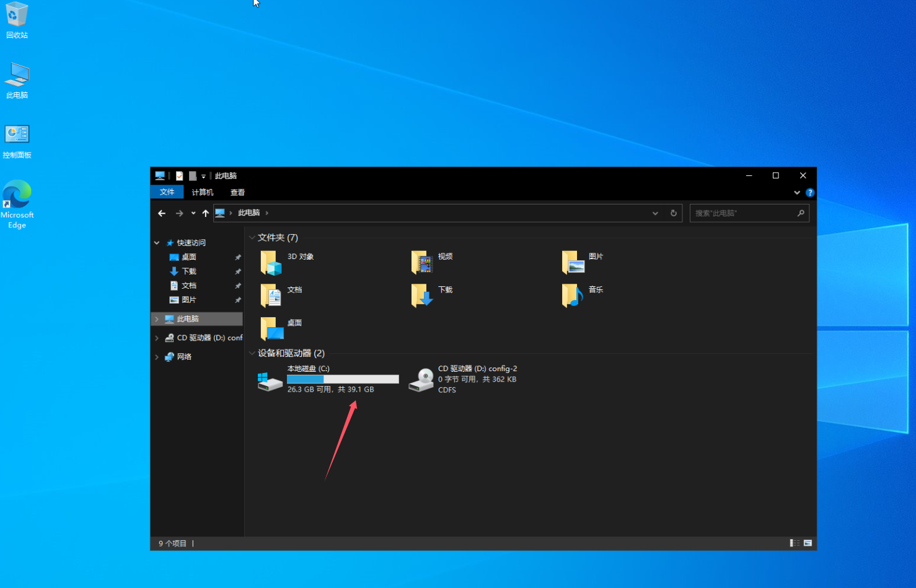916x588 pixels.
Task: Unpin 桌面 using its pin icon
Action: tap(238, 257)
